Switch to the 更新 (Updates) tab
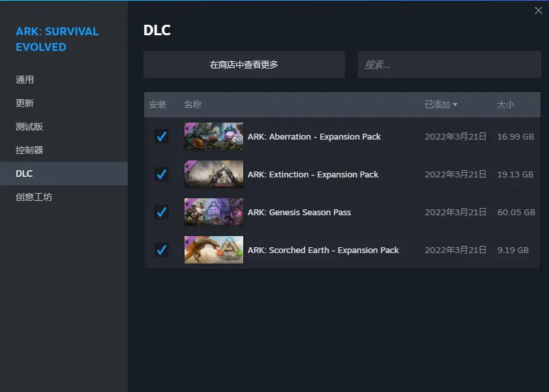The height and width of the screenshot is (392, 549). (25, 103)
